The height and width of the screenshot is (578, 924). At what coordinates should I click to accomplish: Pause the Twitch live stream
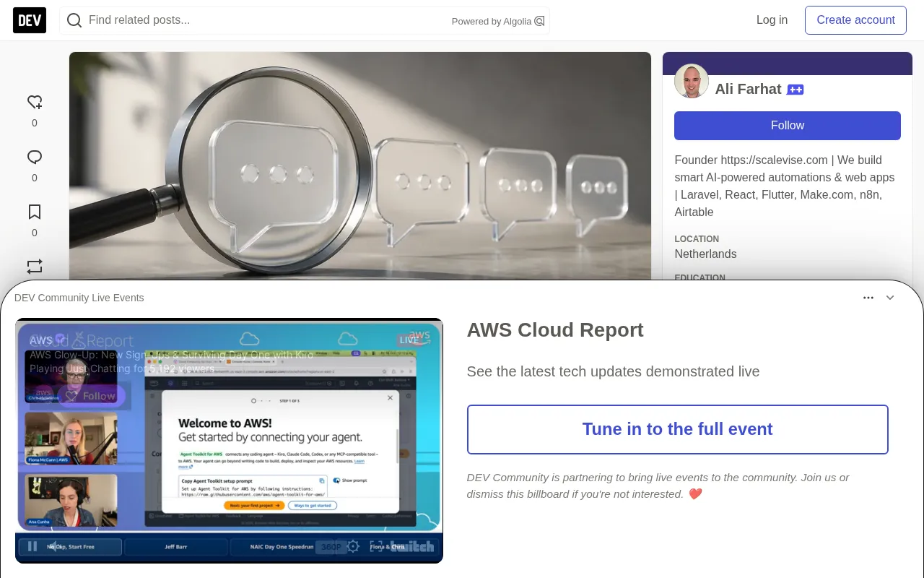pos(32,546)
